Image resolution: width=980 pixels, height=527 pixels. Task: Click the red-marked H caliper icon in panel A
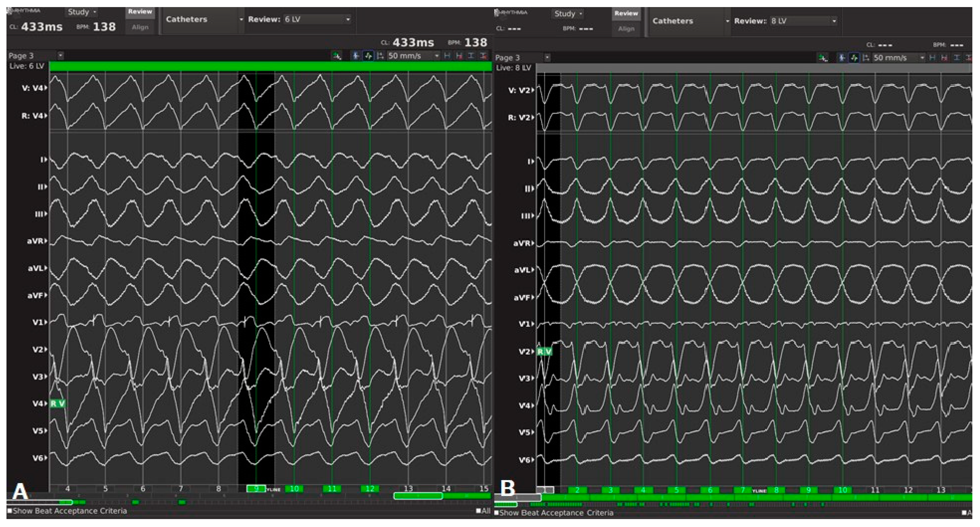[459, 56]
